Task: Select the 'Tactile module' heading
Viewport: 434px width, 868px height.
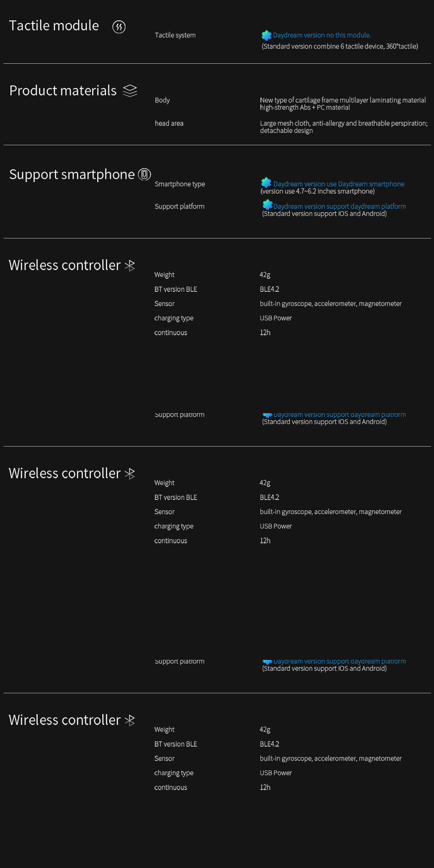Action: [54, 26]
